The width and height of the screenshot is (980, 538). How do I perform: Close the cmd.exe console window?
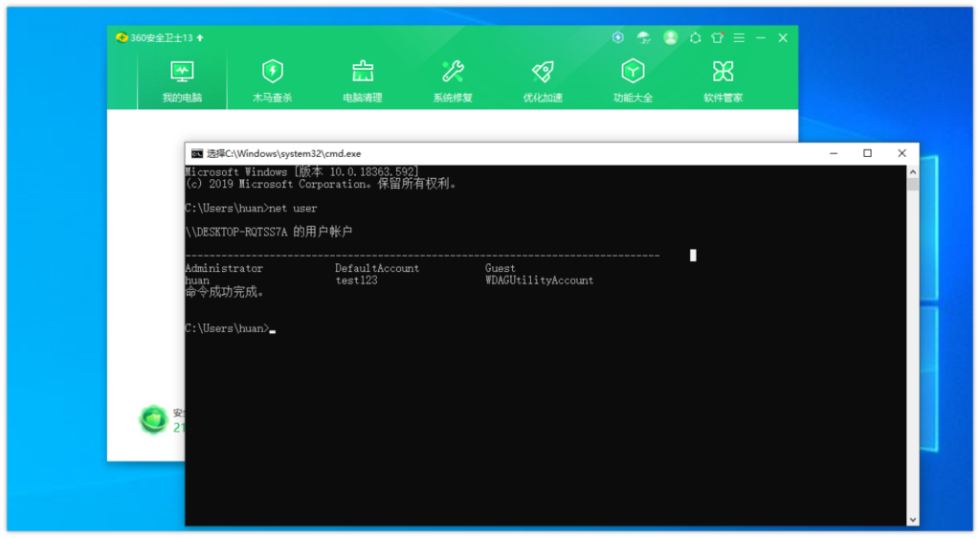click(902, 153)
